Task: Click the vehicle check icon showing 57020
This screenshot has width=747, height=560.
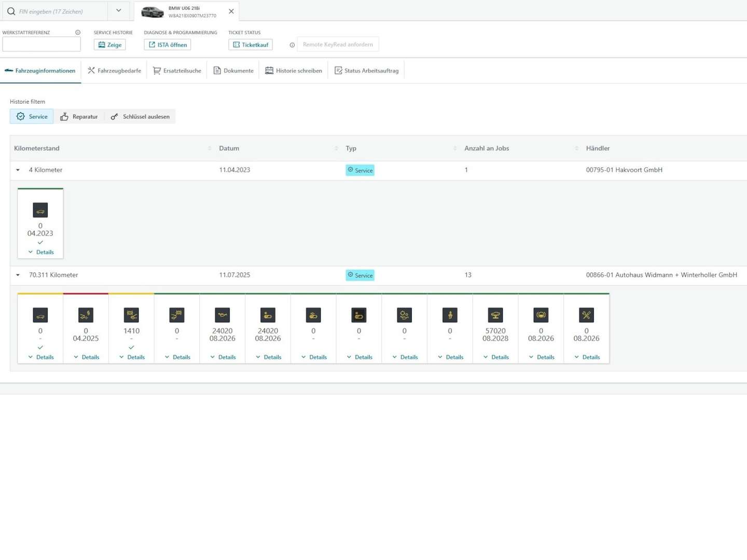Action: coord(495,315)
